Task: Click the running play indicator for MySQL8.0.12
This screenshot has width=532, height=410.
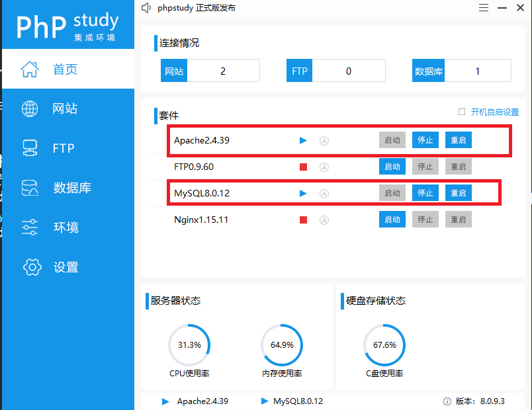Action: 303,193
